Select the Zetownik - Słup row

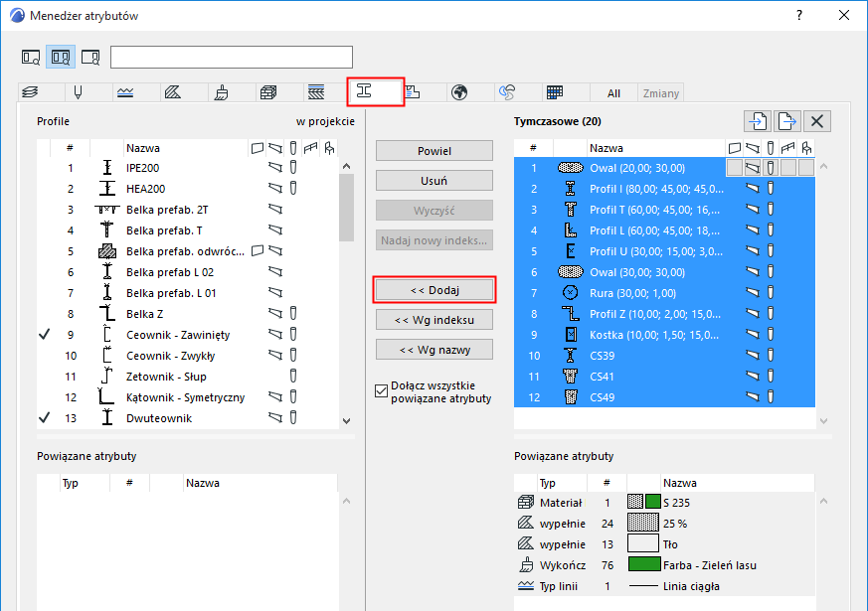pos(188,377)
